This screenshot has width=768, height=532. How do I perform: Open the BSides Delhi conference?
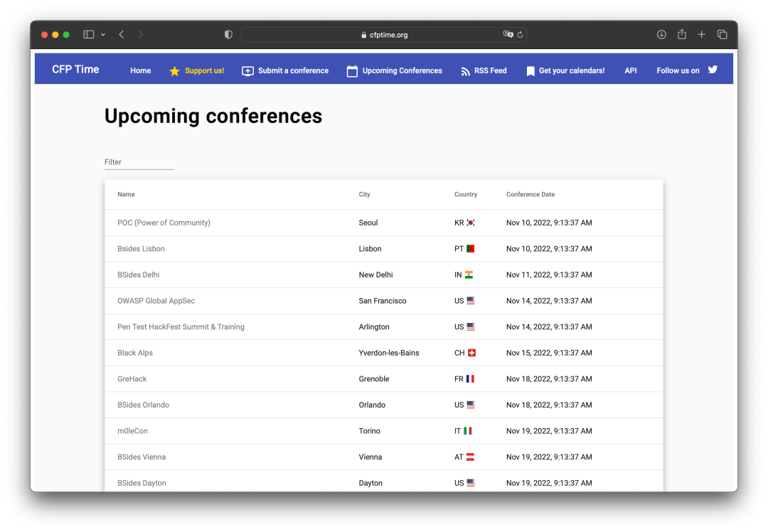(x=138, y=275)
